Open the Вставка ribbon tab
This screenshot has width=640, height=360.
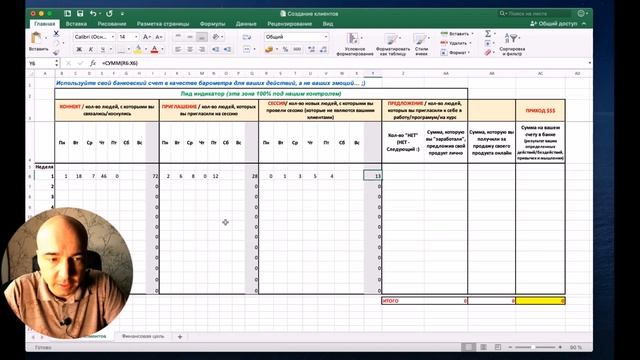(76, 24)
